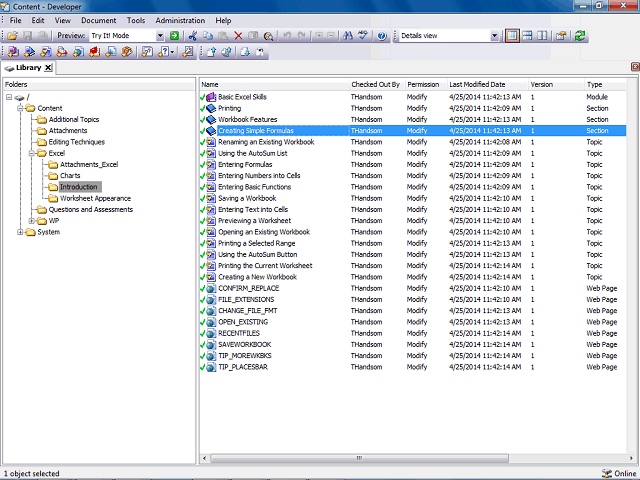The image size is (640, 480).
Task: Click the New Topic icon in second toolbar
Action: pyautogui.click(x=46, y=52)
